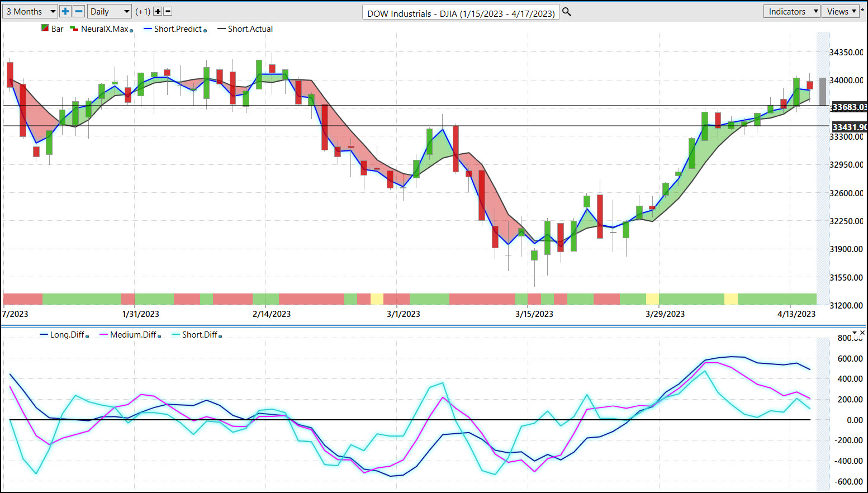Select the Short.Actual legend label
This screenshot has width=868, height=493.
point(250,29)
